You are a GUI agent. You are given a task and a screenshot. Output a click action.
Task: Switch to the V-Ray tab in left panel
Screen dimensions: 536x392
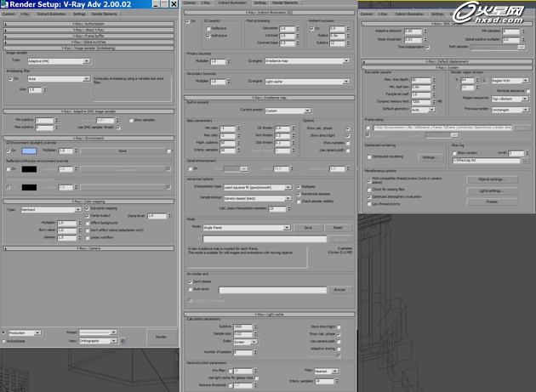tap(26, 14)
